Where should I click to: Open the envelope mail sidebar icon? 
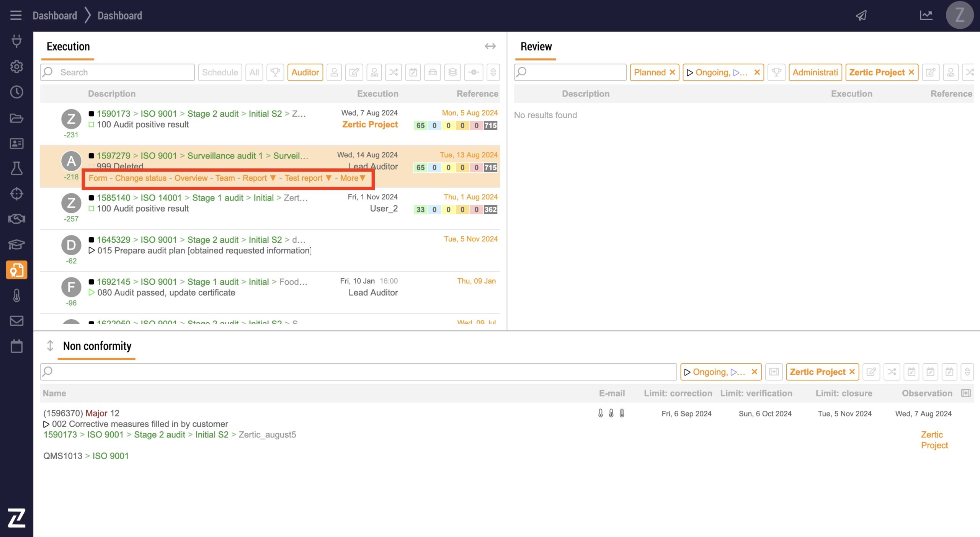tap(16, 321)
